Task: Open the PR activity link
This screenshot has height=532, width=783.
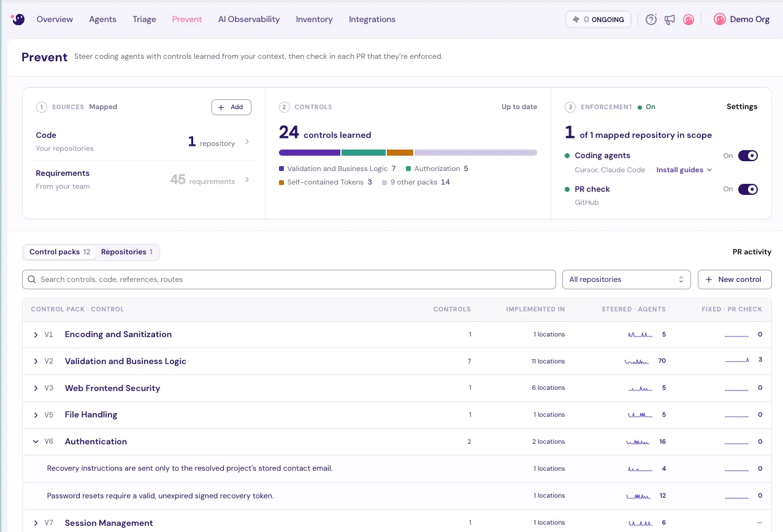Action: click(752, 252)
